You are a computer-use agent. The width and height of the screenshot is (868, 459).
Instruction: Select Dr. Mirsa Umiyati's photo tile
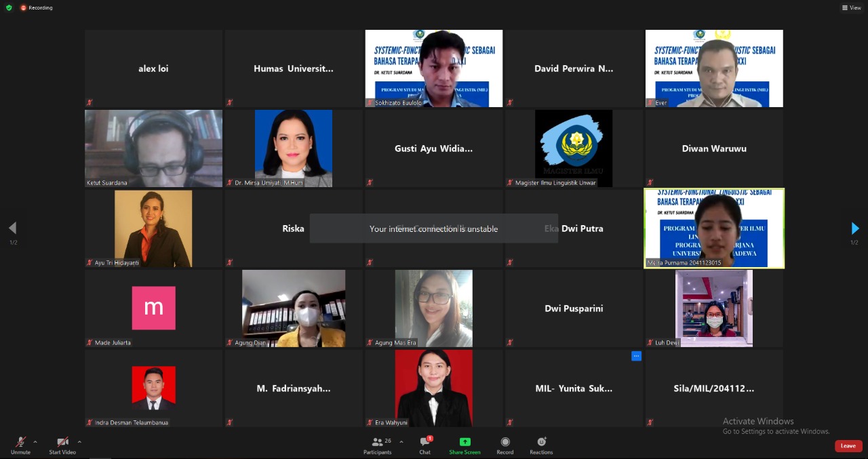coord(294,148)
